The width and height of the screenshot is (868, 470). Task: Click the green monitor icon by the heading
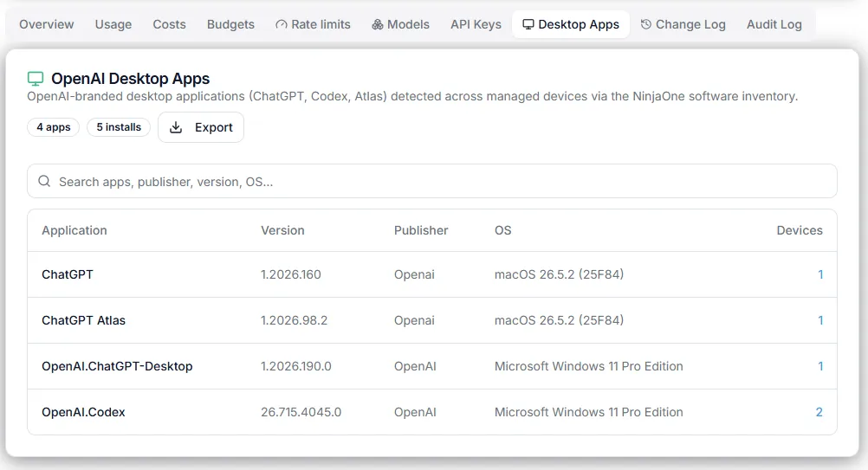tap(36, 79)
